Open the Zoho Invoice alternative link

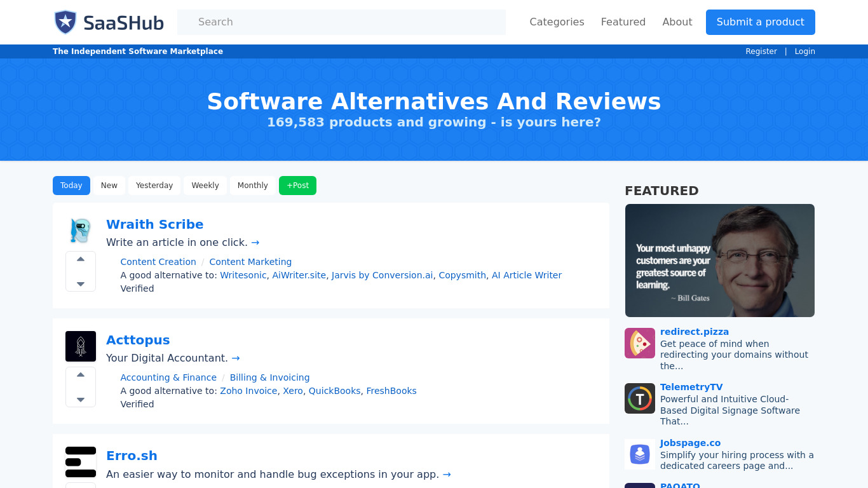pos(248,391)
